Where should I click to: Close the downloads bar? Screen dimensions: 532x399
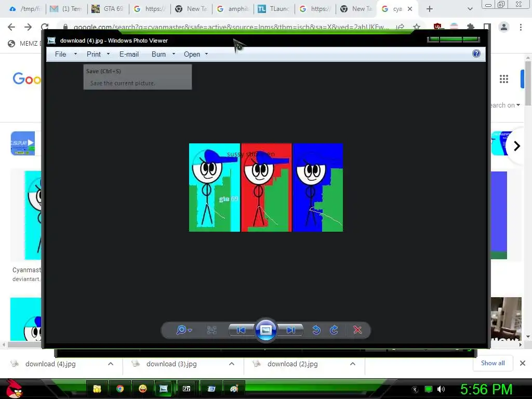click(523, 363)
